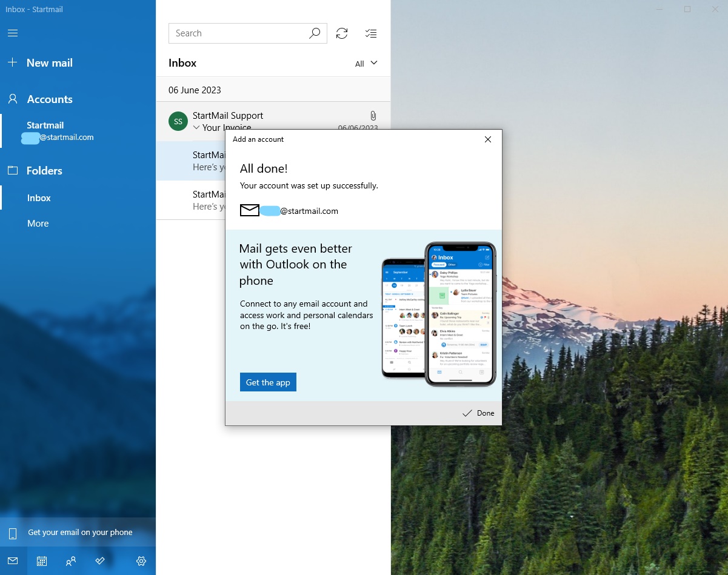
Task: Click the Outlook phone preview image
Action: tap(439, 314)
